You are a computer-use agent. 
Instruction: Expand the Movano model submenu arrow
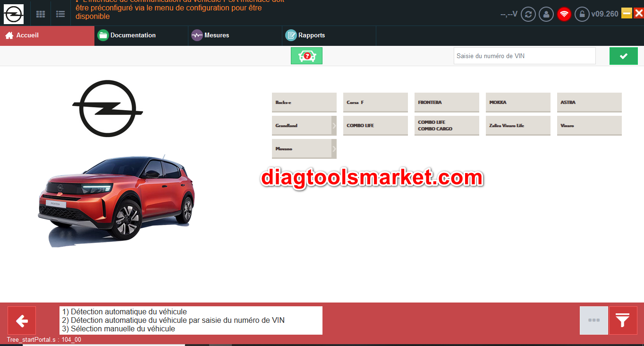[334, 149]
